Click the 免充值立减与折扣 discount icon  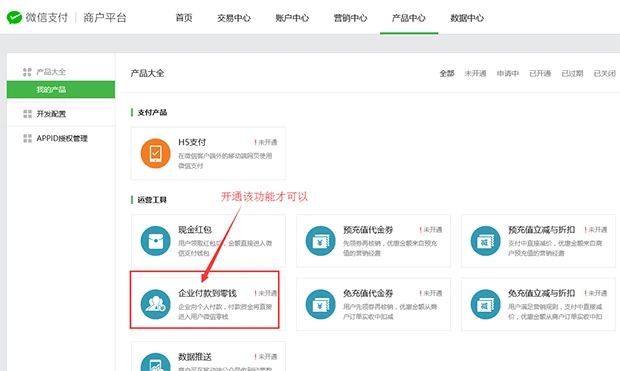pos(485,304)
